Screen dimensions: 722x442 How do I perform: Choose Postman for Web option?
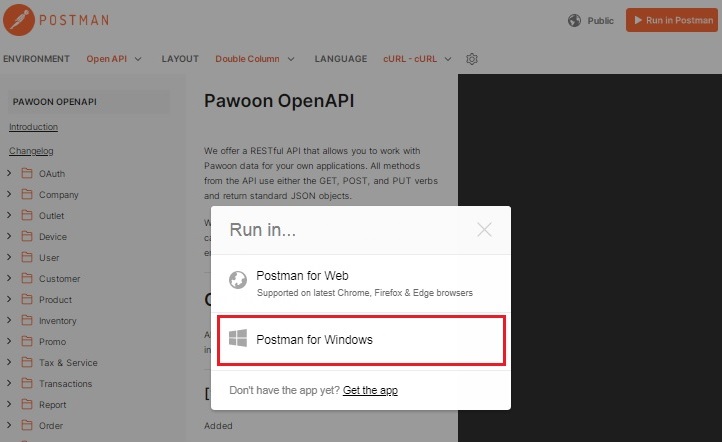[361, 284]
